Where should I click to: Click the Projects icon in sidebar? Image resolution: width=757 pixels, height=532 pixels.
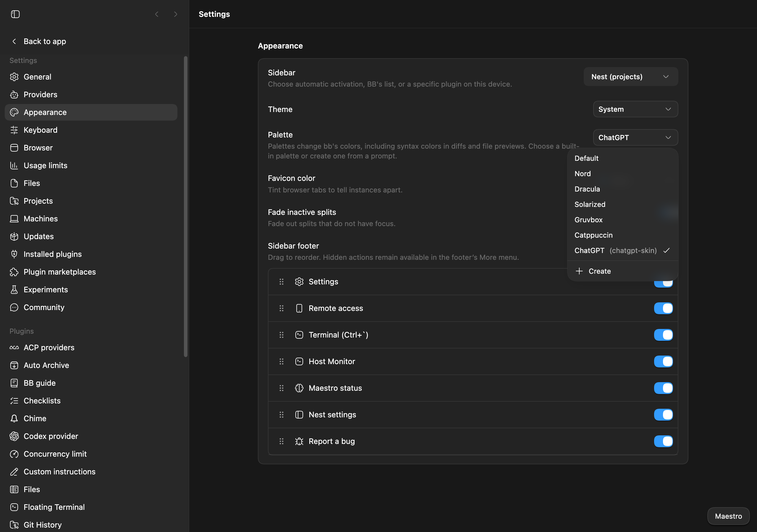click(x=14, y=201)
